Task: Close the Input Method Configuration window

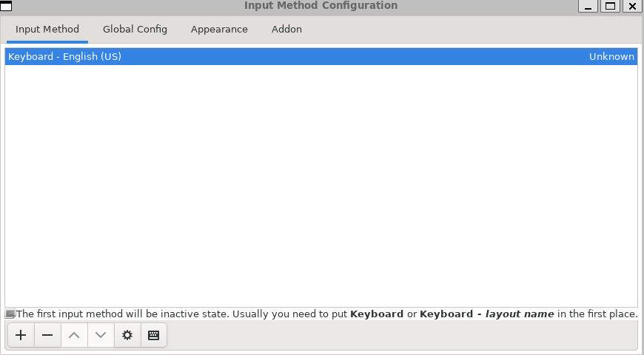Action: tap(631, 6)
